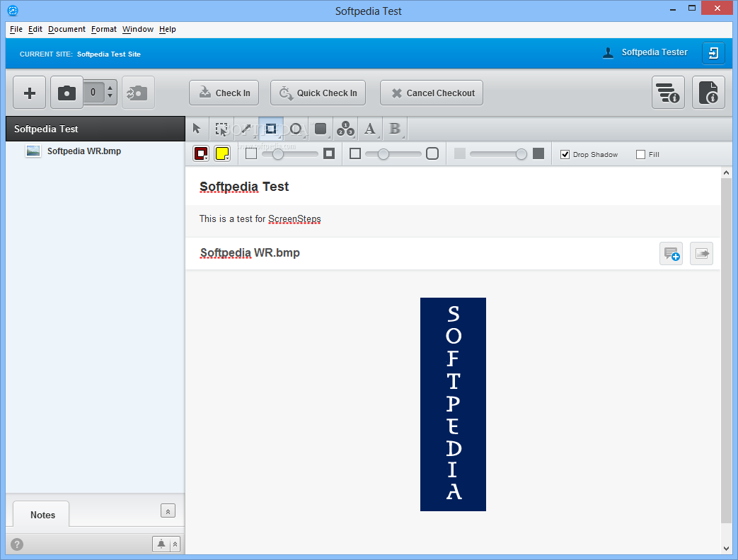Open the File menu
This screenshot has width=738, height=560.
pos(16,29)
